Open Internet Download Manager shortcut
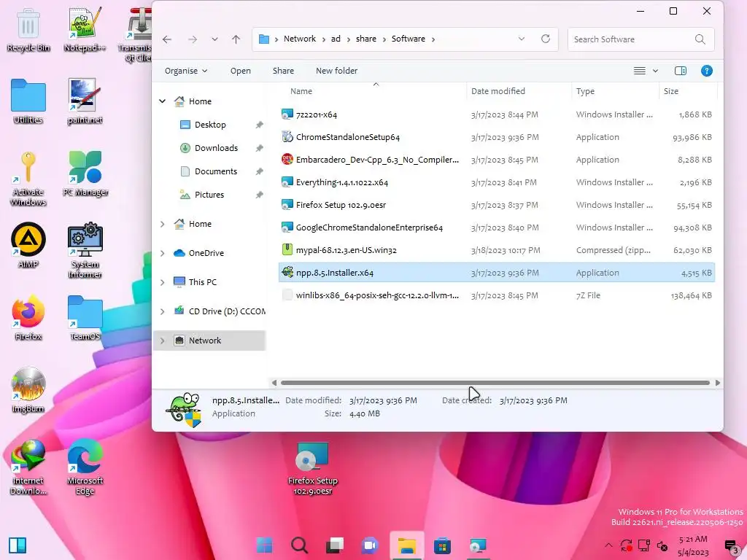The width and height of the screenshot is (747, 560). pyautogui.click(x=28, y=467)
